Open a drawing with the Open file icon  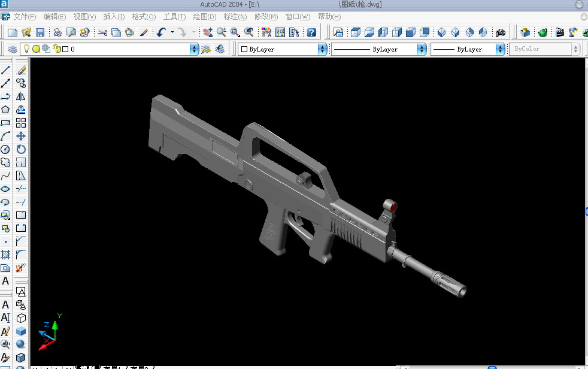pos(26,32)
